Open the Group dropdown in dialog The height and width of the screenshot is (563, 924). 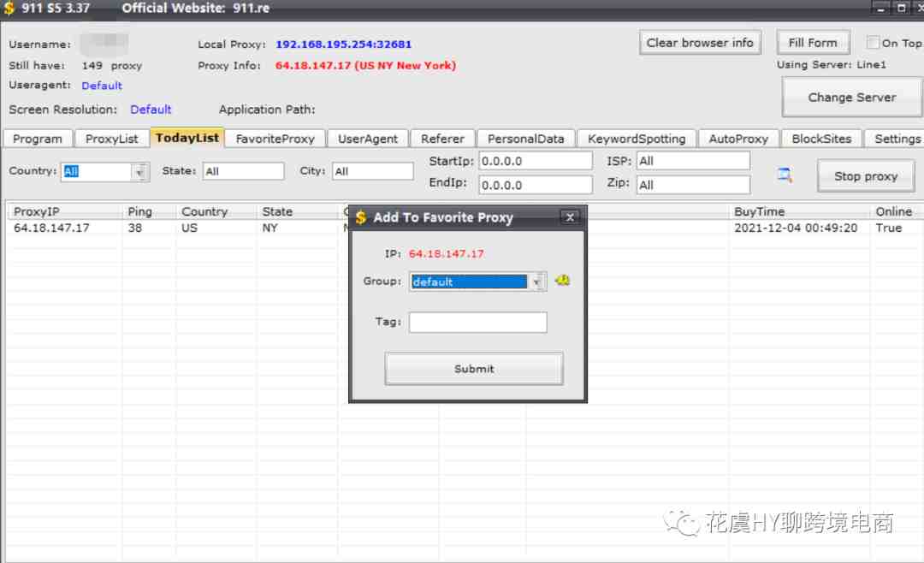click(536, 281)
